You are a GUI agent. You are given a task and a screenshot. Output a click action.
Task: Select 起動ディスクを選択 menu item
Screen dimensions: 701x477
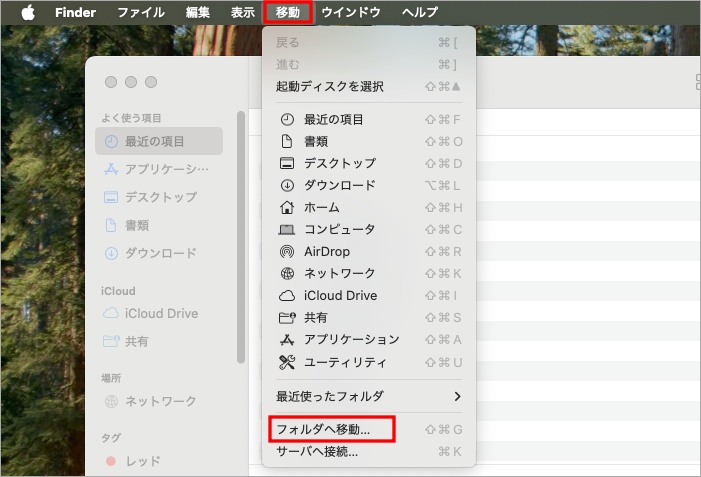[329, 86]
